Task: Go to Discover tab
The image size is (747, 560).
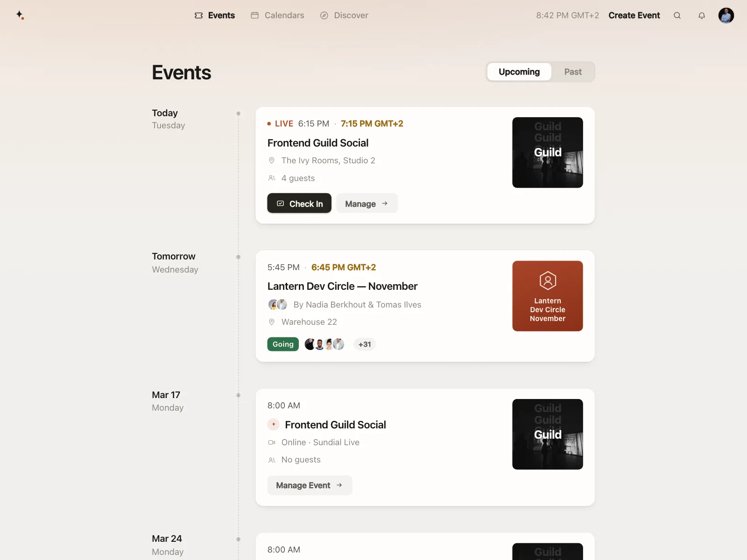Action: [344, 15]
